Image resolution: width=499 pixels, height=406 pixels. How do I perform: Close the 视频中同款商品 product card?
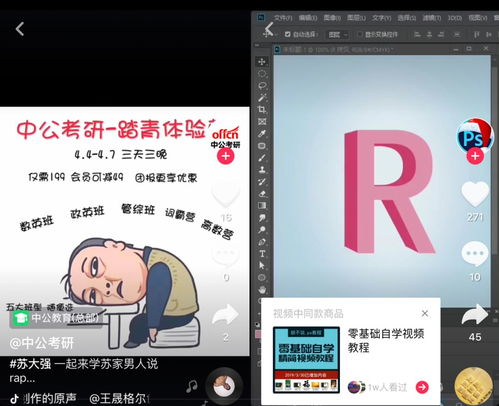[425, 313]
